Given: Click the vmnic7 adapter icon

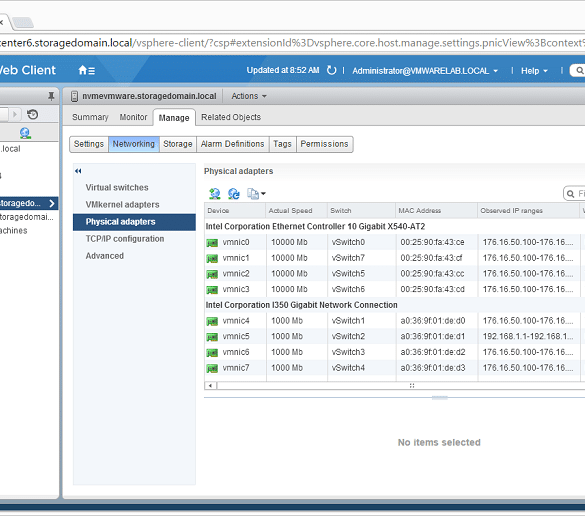Looking at the screenshot, I should [212, 368].
